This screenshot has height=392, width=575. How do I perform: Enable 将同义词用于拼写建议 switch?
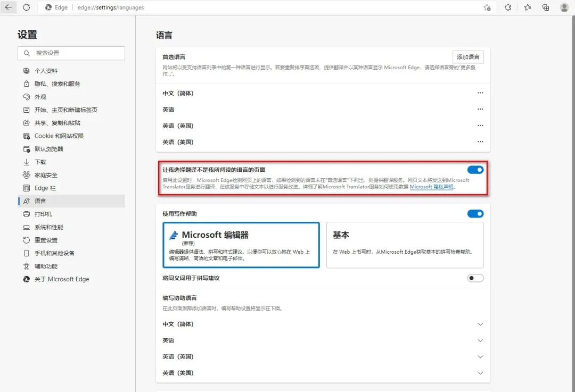click(475, 278)
